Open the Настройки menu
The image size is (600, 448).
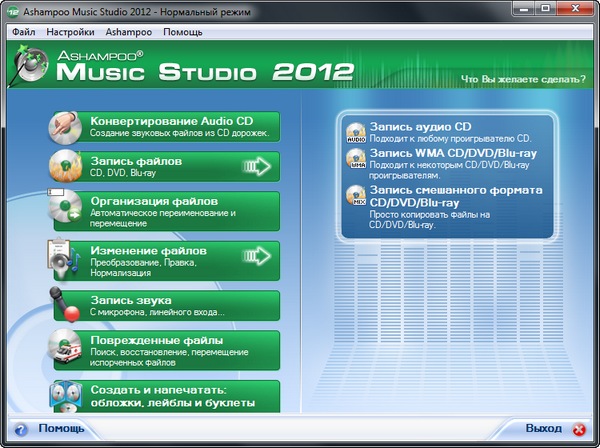[70, 32]
